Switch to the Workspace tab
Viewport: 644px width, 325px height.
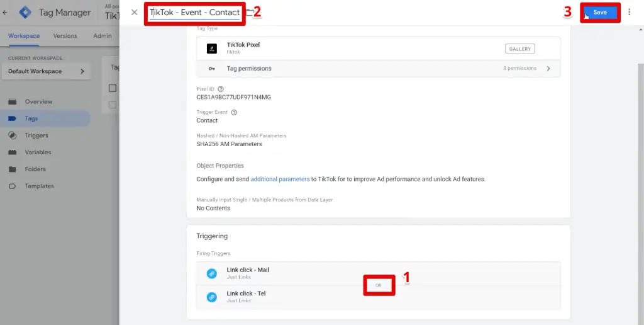[x=24, y=36]
